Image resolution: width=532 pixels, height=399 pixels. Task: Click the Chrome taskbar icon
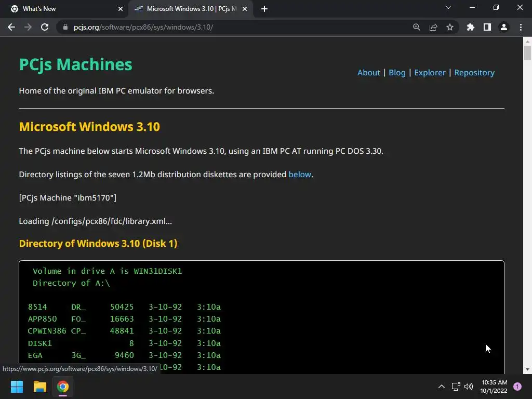63,387
